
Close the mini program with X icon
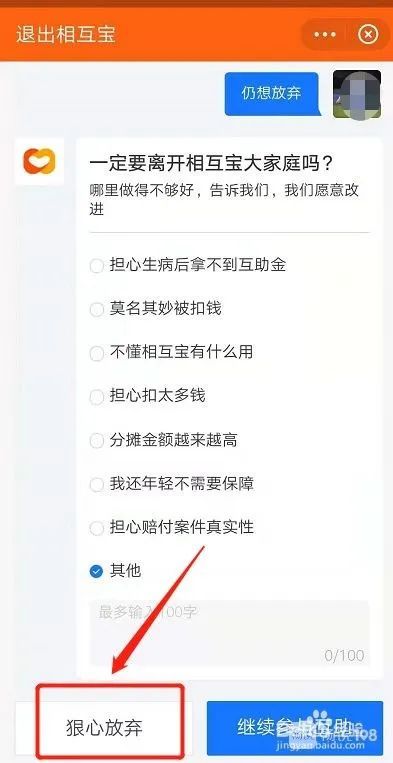pyautogui.click(x=368, y=35)
